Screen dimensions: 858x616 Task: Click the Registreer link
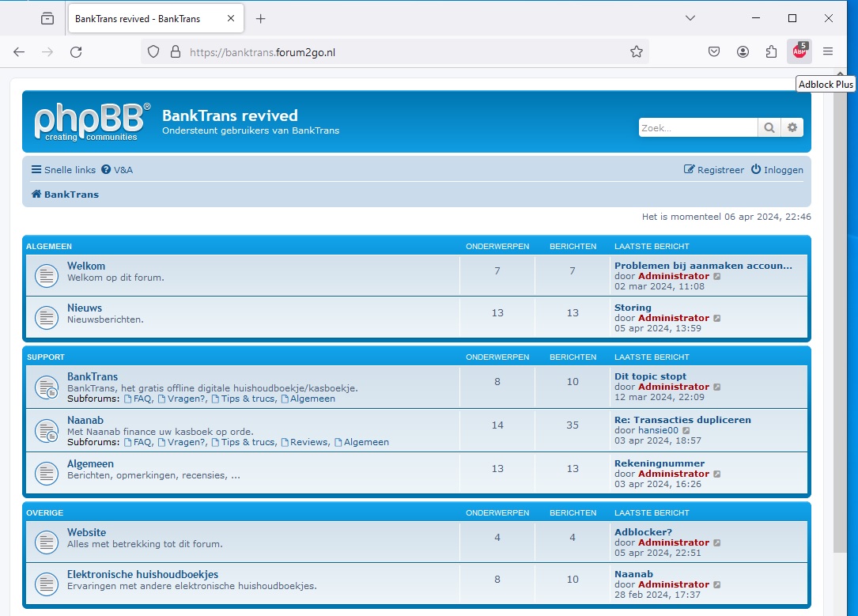click(x=714, y=170)
